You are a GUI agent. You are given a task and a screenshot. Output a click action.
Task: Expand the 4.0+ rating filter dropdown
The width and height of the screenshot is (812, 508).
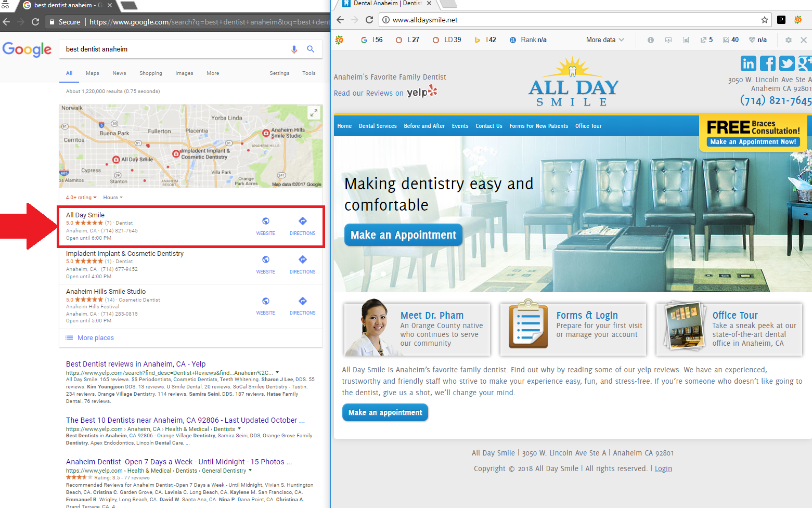[x=81, y=198]
